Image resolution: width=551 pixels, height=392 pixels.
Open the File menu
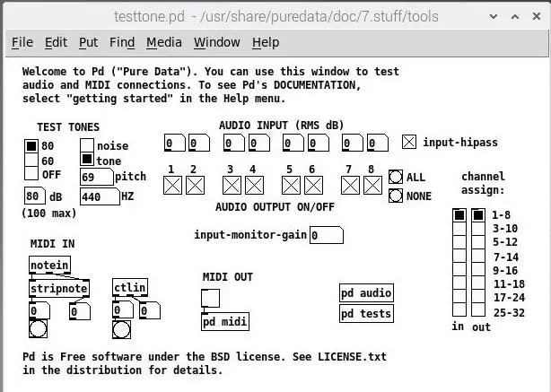[x=22, y=42]
